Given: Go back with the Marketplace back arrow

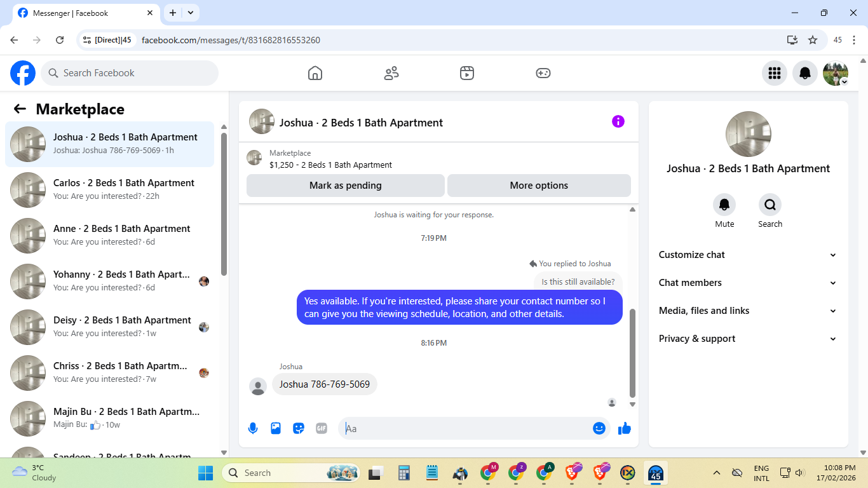Looking at the screenshot, I should tap(20, 109).
